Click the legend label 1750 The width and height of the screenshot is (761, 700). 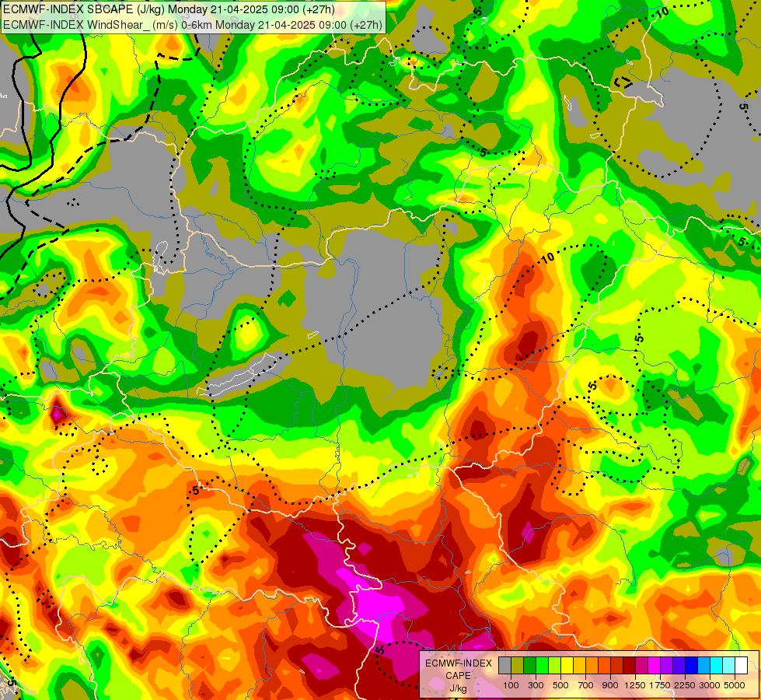660,685
